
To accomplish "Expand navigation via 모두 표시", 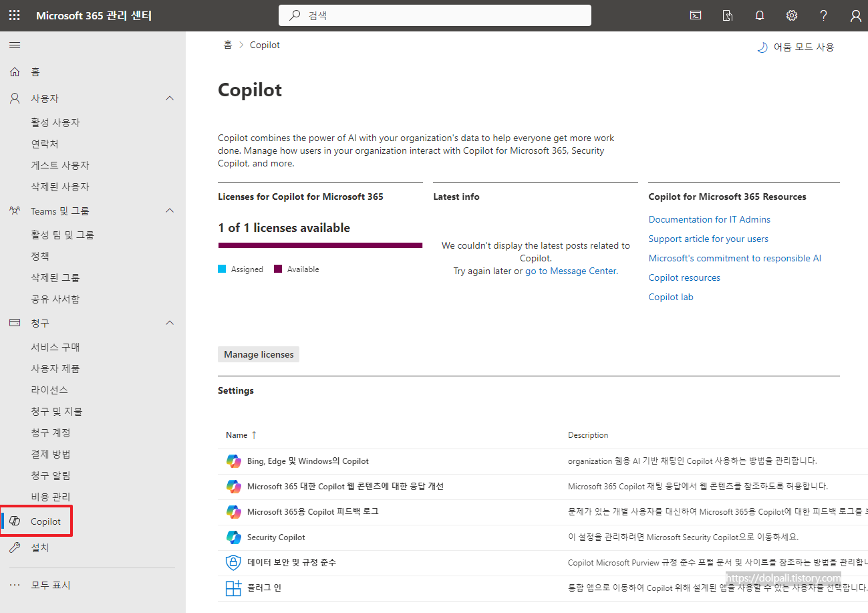I will 50,585.
